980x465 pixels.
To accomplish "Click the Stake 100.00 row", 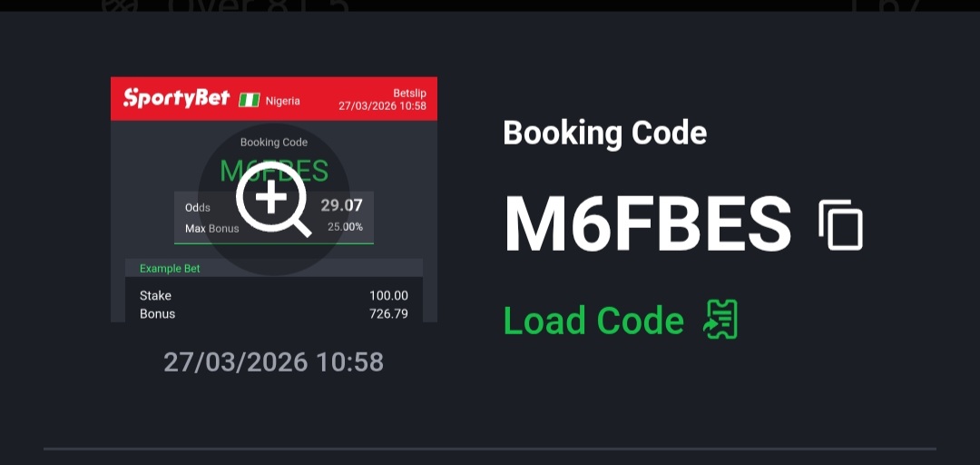I will click(x=274, y=295).
